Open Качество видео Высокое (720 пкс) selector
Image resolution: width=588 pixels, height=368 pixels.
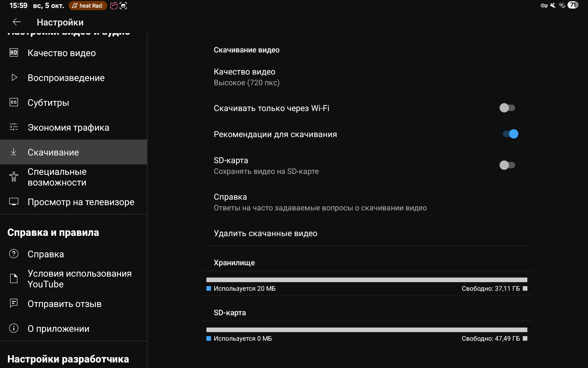click(x=247, y=77)
